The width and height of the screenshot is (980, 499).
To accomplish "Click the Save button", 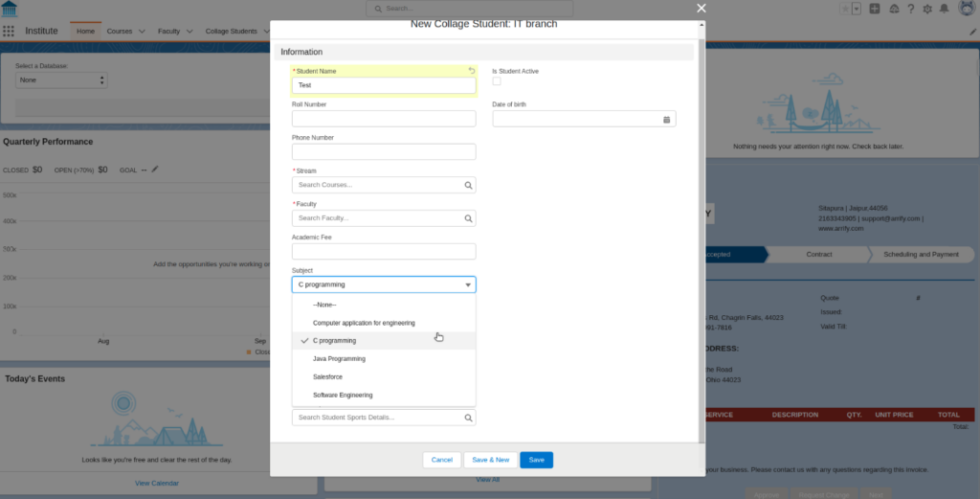I will (536, 460).
